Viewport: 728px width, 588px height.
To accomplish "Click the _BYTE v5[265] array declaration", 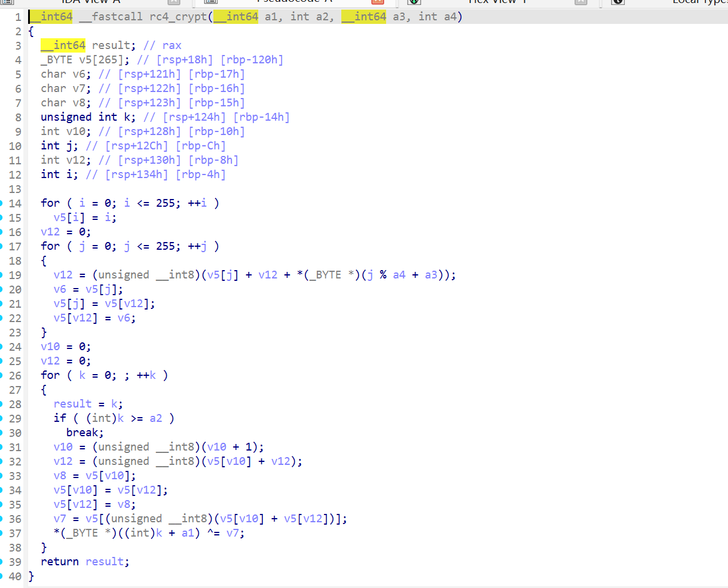I will click(x=85, y=60).
